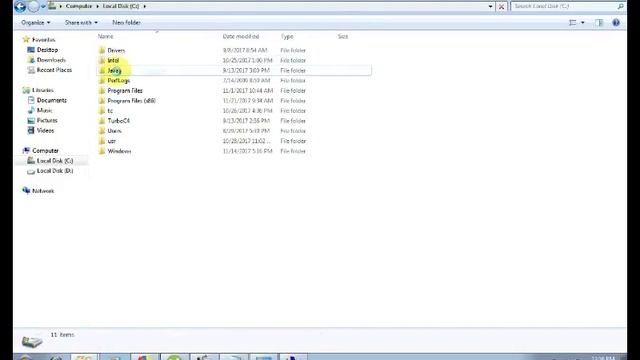Toggle the preview pane icon
640x360 pixels.
[599, 23]
